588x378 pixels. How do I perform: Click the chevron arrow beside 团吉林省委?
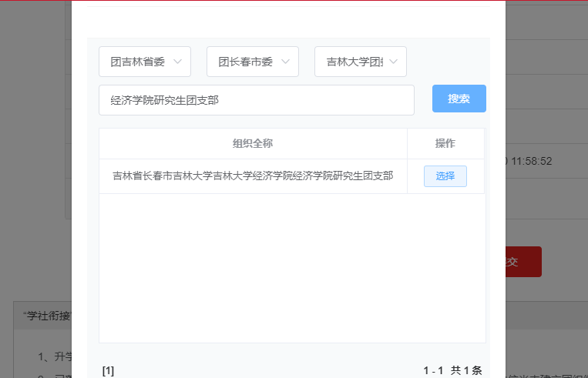pos(178,62)
